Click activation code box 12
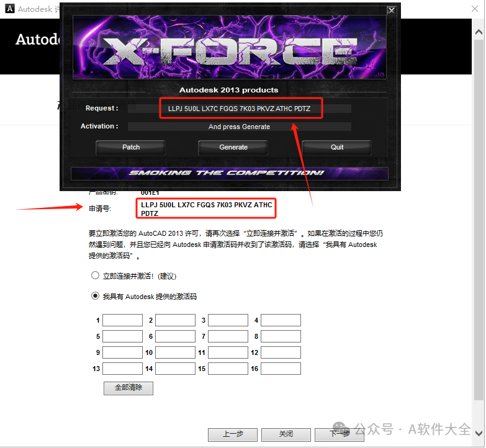This screenshot has height=448, width=486. point(281,352)
